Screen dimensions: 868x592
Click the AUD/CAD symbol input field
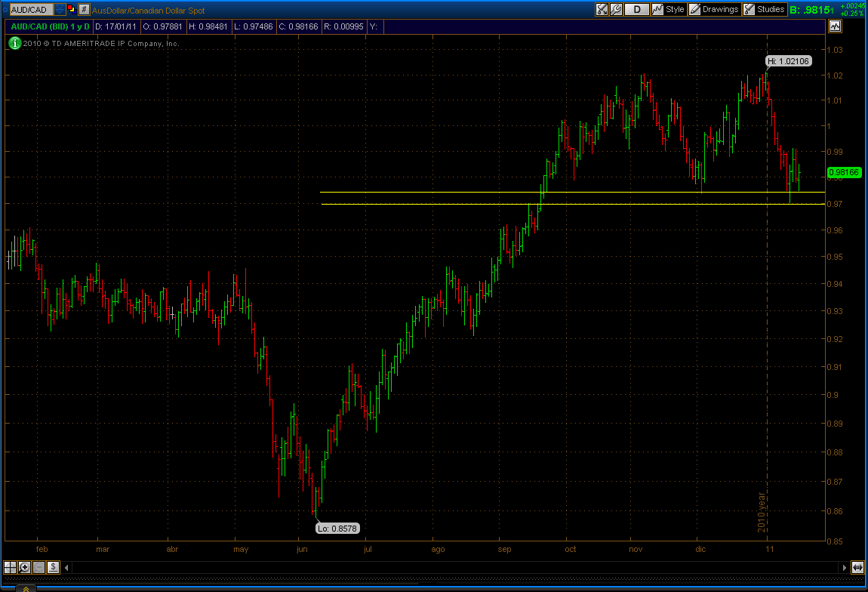point(32,10)
